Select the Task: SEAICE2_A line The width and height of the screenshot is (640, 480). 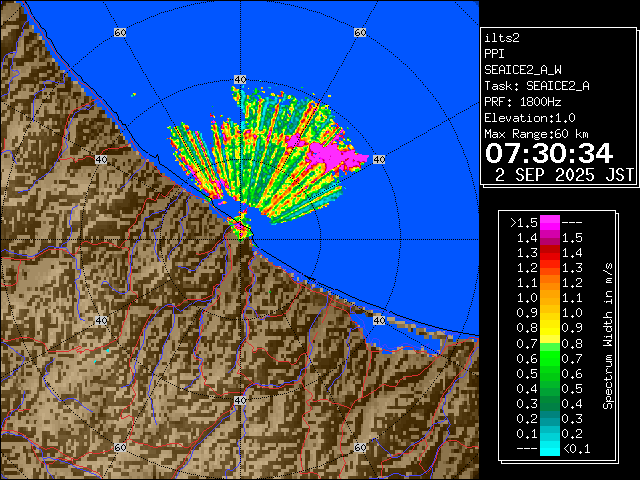tap(536, 86)
